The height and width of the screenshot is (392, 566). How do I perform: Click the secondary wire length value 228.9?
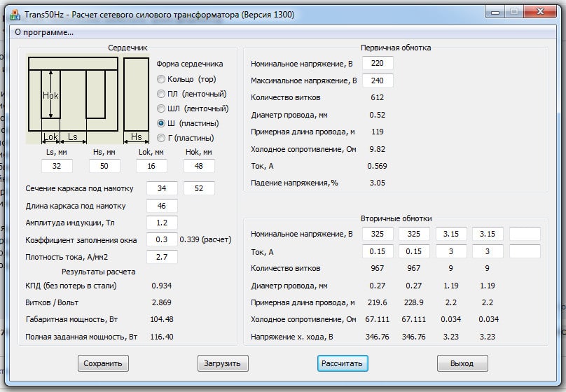coord(414,302)
